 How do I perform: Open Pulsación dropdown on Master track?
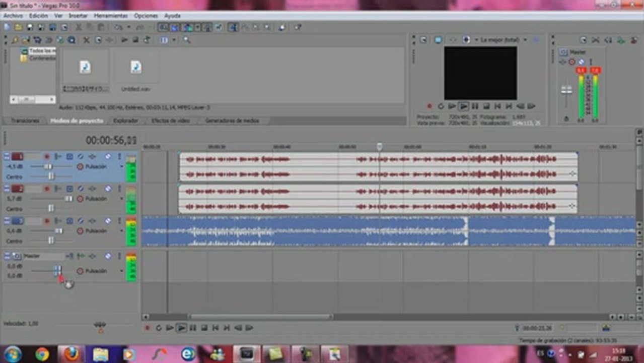coord(121,271)
